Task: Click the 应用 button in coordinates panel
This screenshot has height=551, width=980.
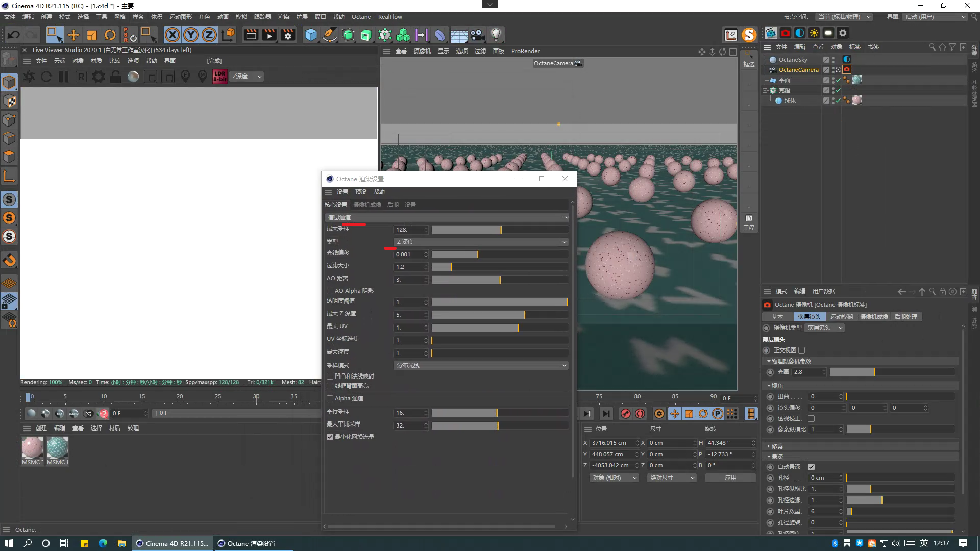Action: click(730, 478)
